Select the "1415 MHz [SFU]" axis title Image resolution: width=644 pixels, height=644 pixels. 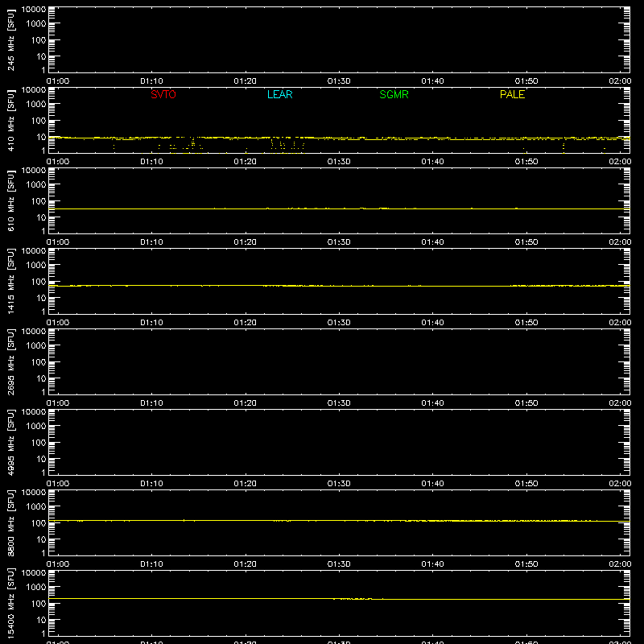[11, 282]
